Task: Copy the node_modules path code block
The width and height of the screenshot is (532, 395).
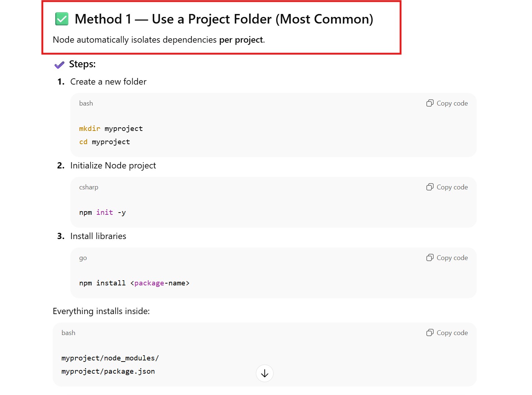Action: point(447,333)
